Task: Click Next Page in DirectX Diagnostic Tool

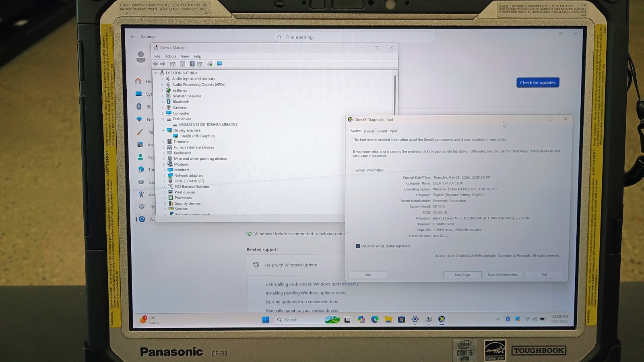Action: tap(462, 275)
